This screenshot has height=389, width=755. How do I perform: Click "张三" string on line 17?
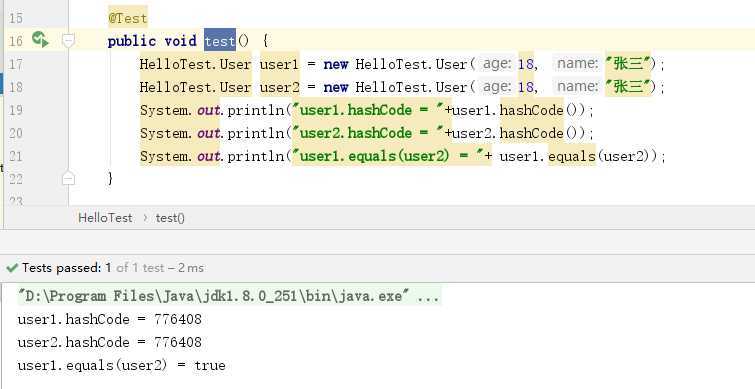tap(628, 64)
